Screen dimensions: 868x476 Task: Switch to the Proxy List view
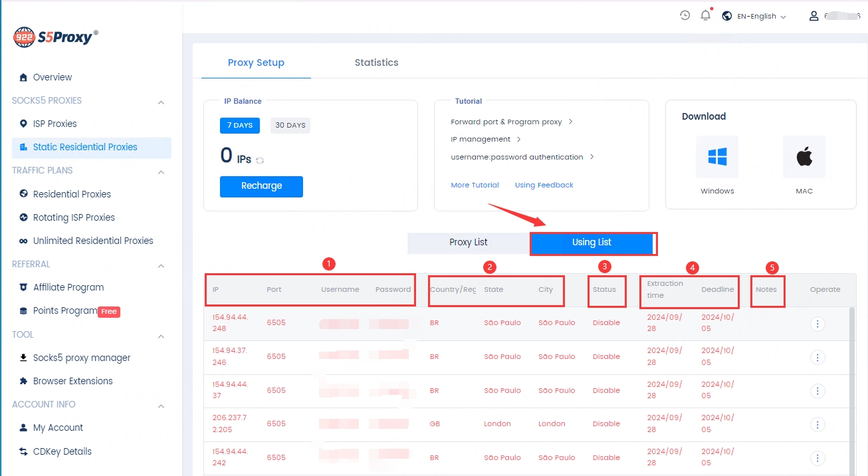tap(469, 243)
